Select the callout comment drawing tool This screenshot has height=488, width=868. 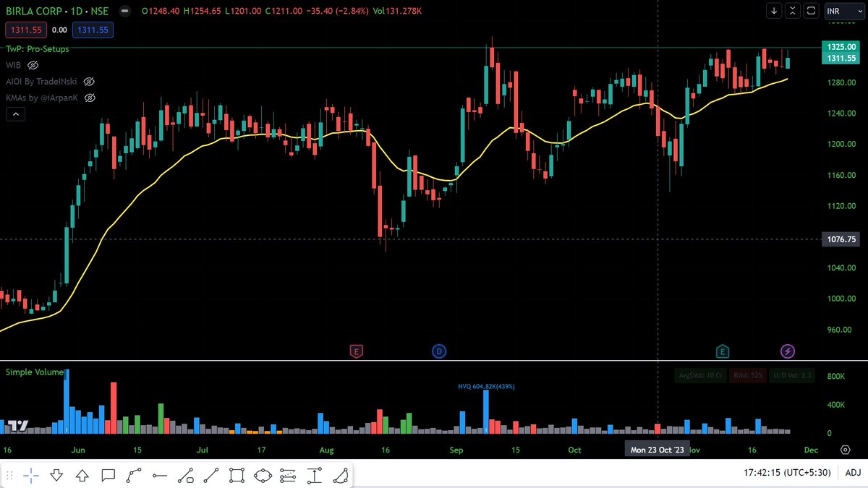point(109,475)
